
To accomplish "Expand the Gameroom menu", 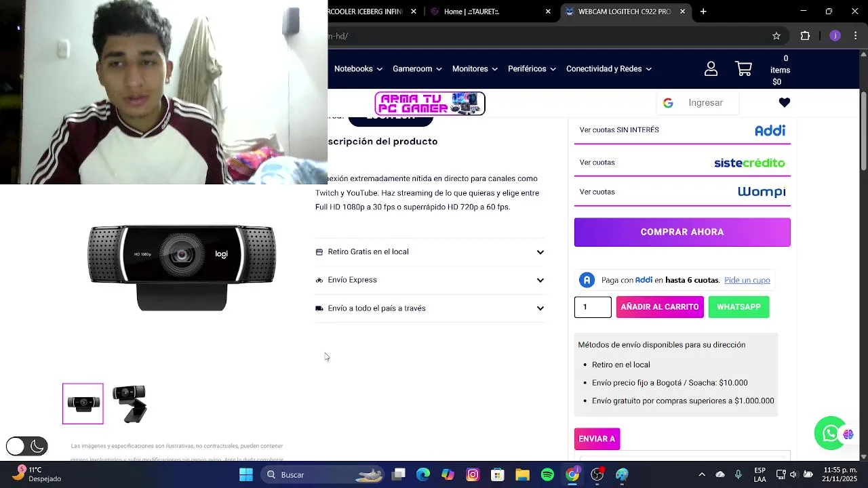I will coord(417,68).
